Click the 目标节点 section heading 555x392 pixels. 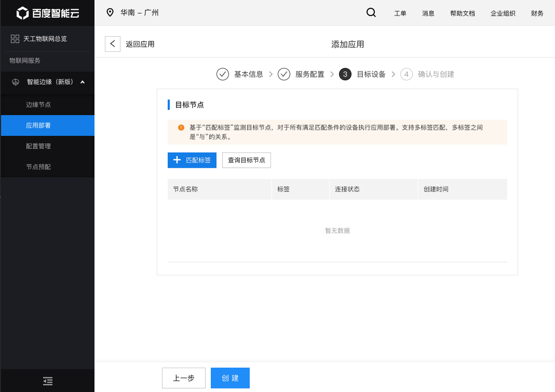point(189,105)
